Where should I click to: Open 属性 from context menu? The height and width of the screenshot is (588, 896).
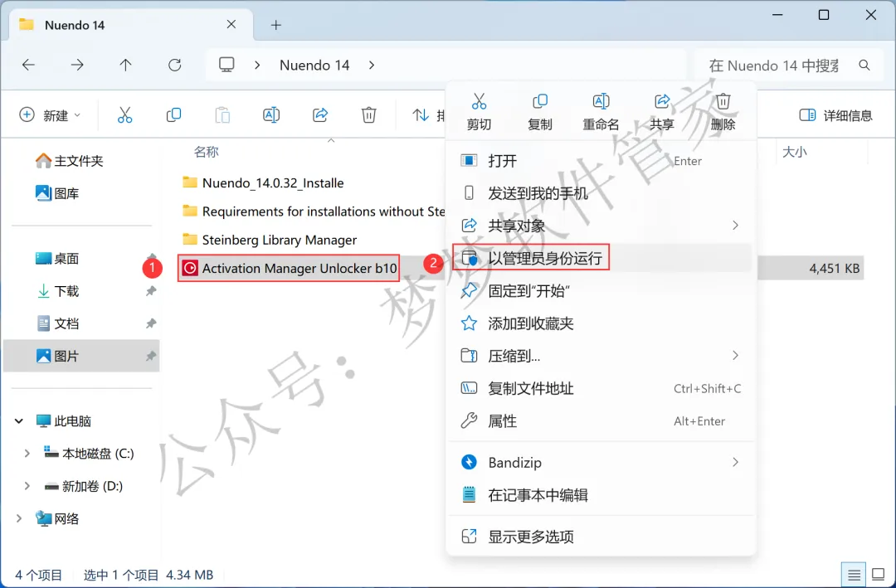(x=601, y=421)
